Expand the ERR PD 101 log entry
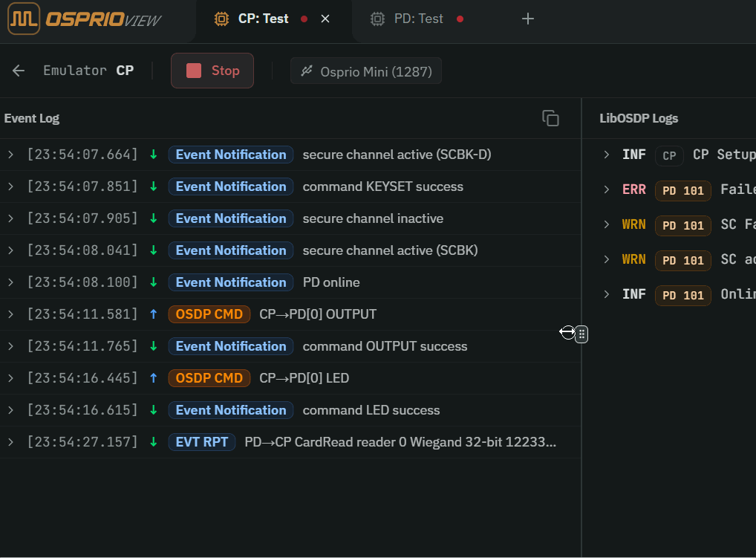This screenshot has height=558, width=756. 607,189
